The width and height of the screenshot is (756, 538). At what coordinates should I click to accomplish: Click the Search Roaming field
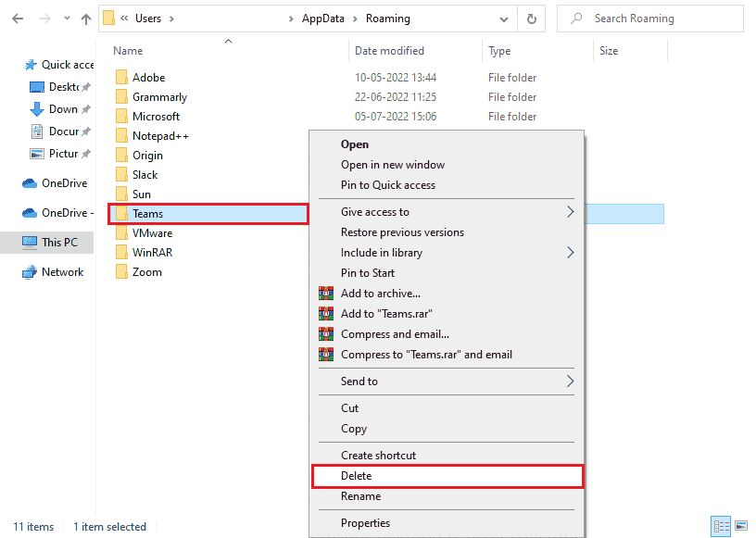(650, 19)
